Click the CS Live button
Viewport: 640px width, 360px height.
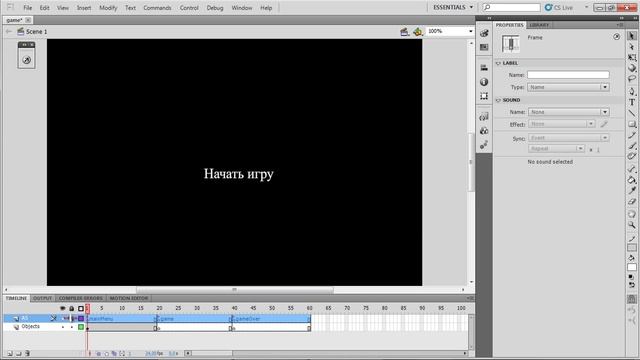559,7
